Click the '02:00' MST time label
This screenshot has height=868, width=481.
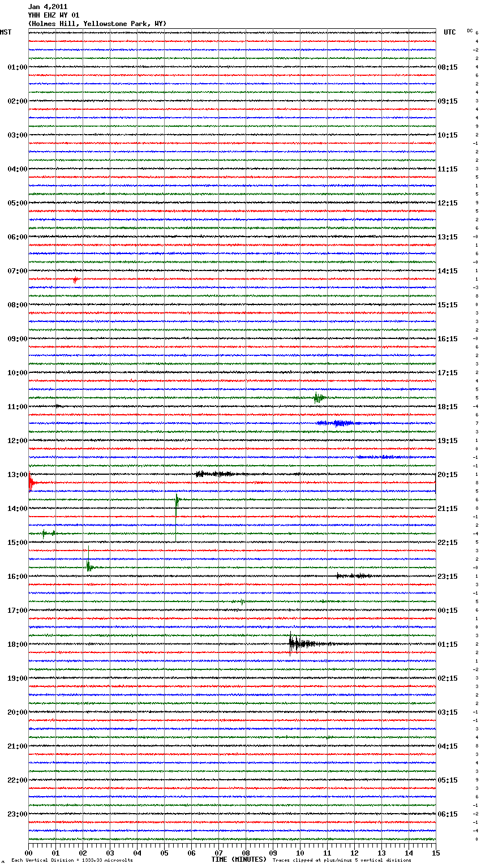tap(18, 101)
